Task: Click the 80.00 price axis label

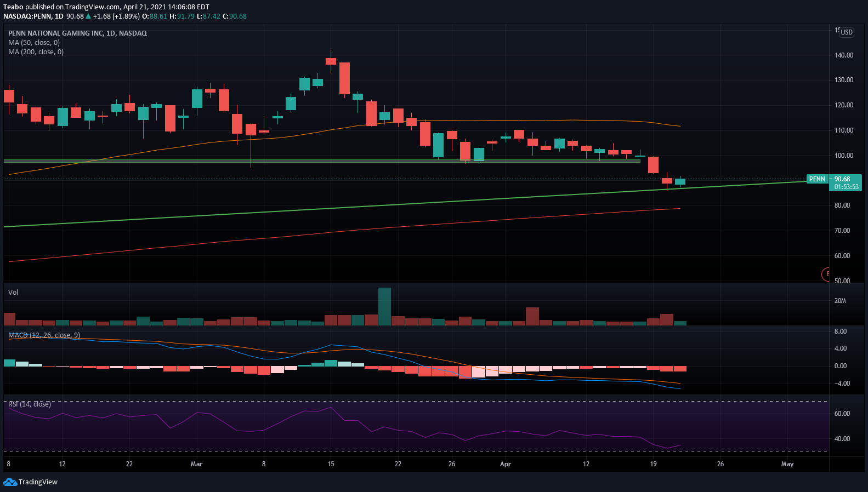Action: [x=842, y=205]
